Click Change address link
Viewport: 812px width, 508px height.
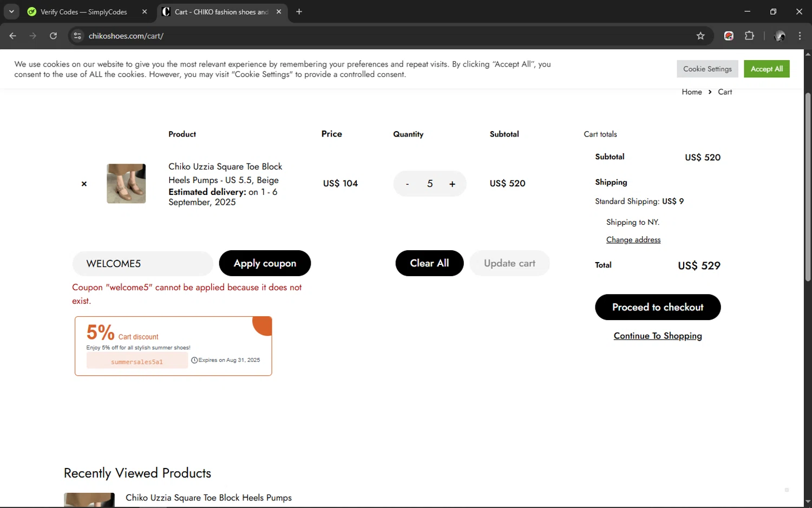tap(633, 240)
